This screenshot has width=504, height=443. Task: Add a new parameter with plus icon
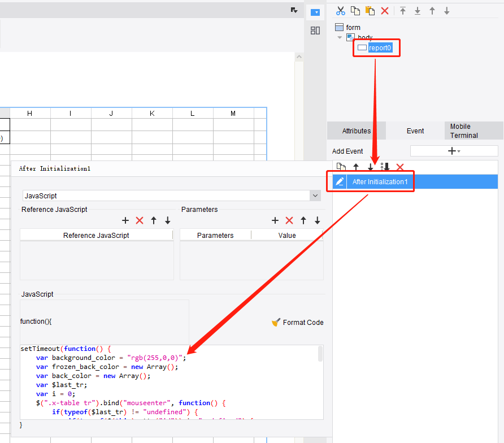pyautogui.click(x=275, y=220)
